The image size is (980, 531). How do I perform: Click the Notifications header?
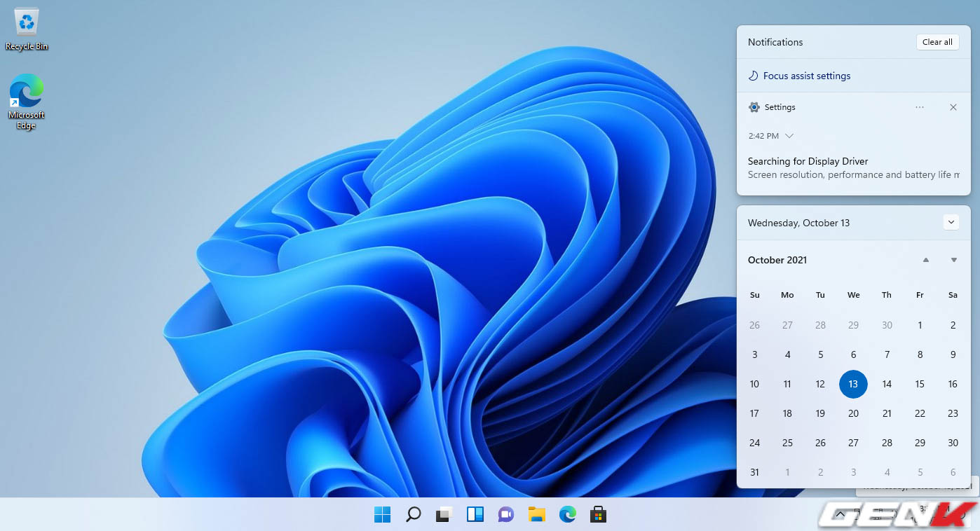[775, 42]
